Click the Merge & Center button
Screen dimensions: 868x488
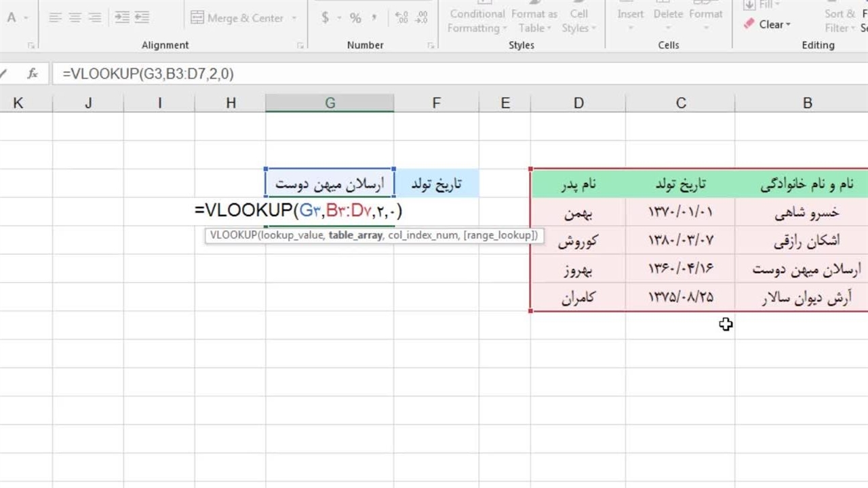click(237, 18)
